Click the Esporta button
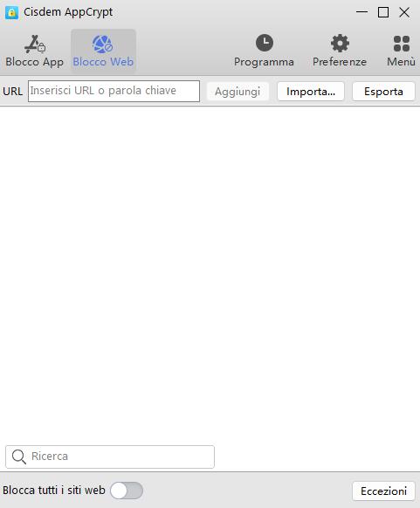This screenshot has height=508, width=420. point(383,92)
